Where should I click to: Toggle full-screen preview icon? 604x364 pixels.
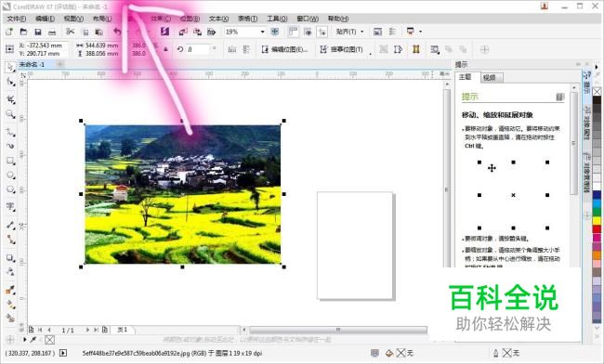coord(275,32)
